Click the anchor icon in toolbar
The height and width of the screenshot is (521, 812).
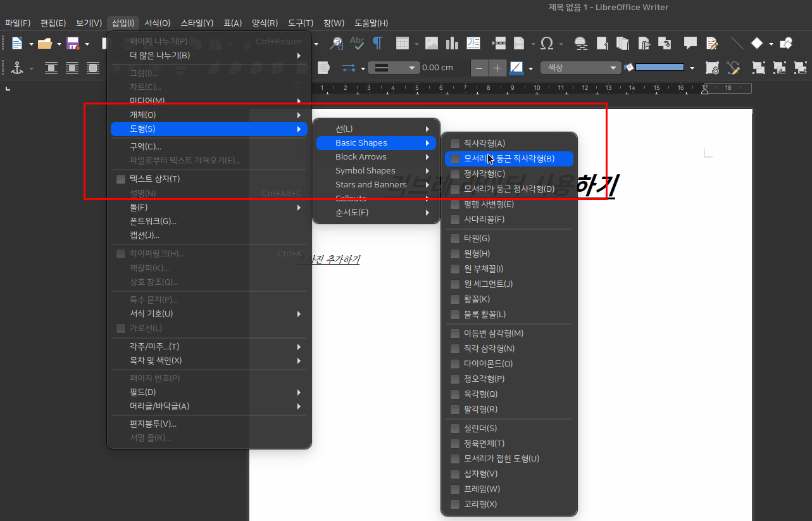tap(17, 68)
